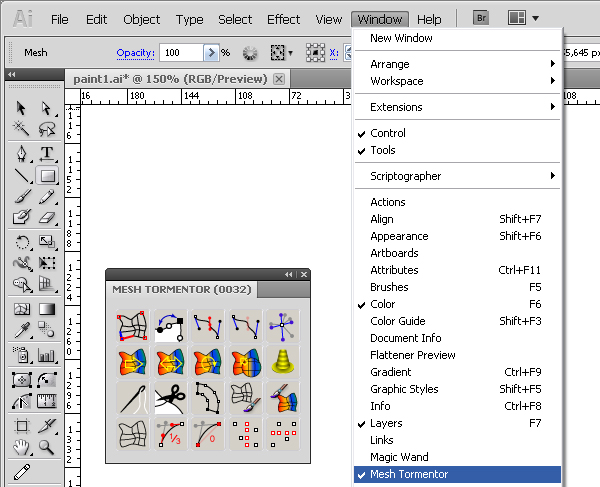This screenshot has width=600, height=487.
Task: Select the Paintbrush tool
Action: [x=21, y=197]
